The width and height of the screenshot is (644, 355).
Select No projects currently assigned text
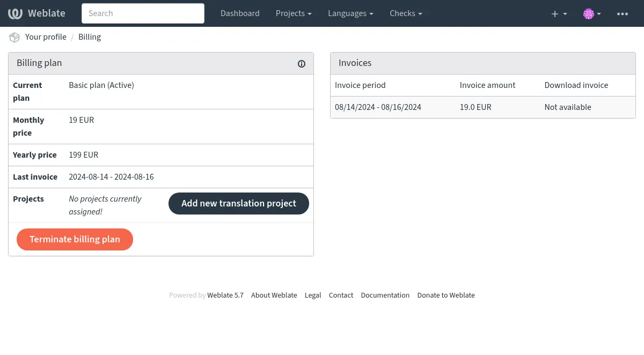tap(105, 205)
